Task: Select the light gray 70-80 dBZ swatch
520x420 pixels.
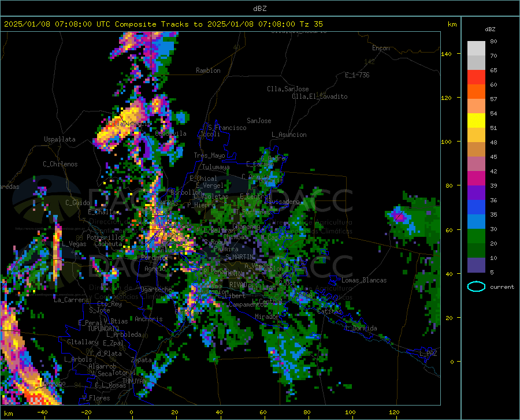Action: point(476,49)
